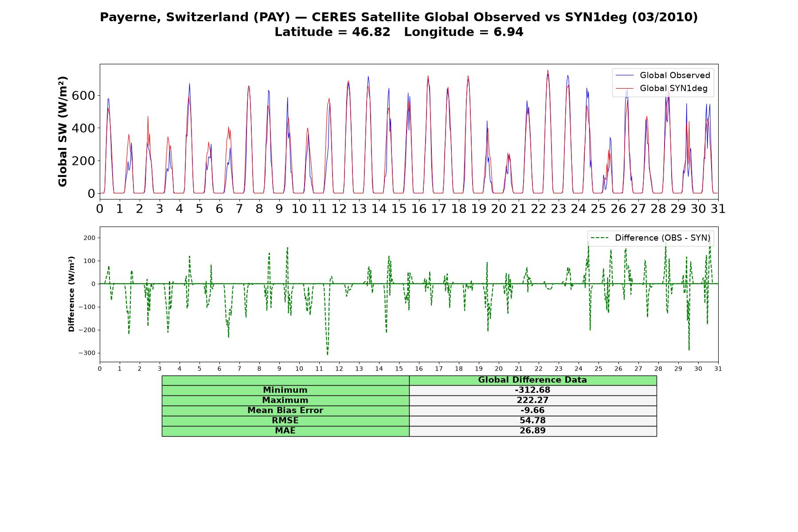This screenshot has height=532, width=798.
Task: Select the blue line sample in legend
Action: point(625,76)
